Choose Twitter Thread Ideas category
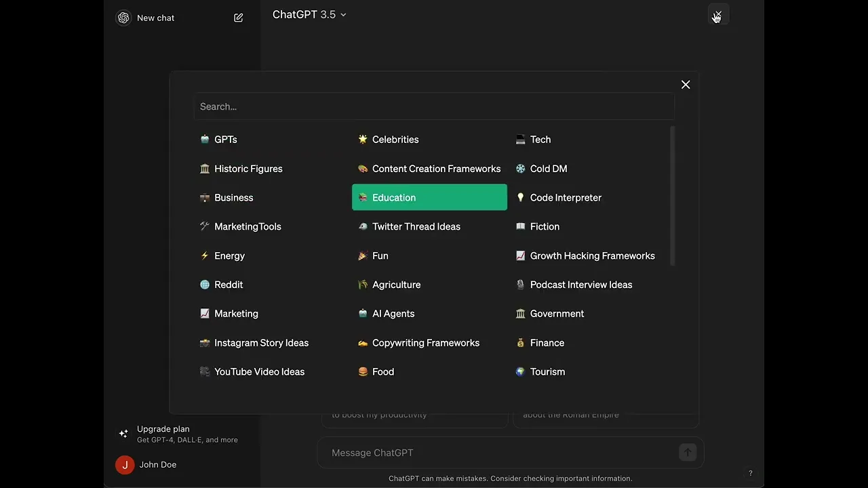The width and height of the screenshot is (868, 488). pyautogui.click(x=416, y=226)
